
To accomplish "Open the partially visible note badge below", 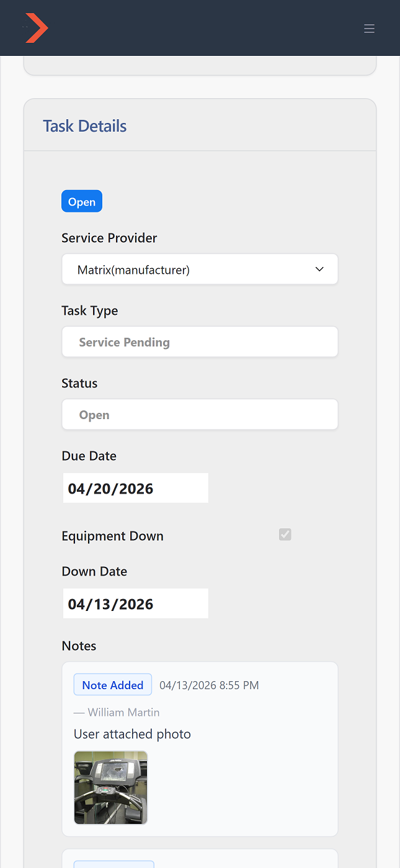I will pyautogui.click(x=112, y=865).
